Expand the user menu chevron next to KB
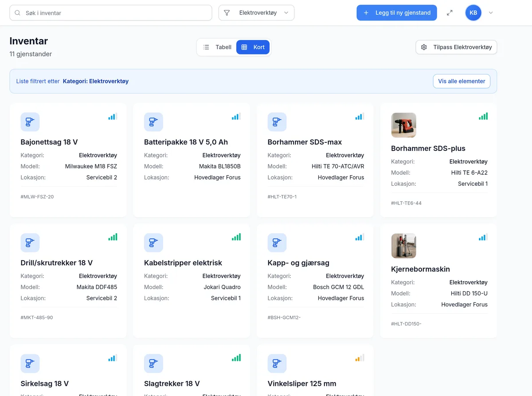The width and height of the screenshot is (532, 396). 491,13
